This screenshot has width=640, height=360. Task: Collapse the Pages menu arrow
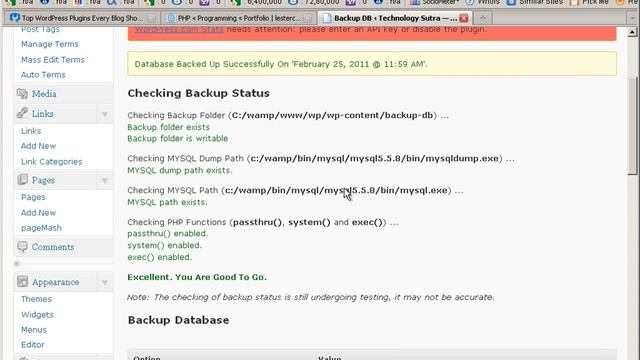(x=105, y=181)
